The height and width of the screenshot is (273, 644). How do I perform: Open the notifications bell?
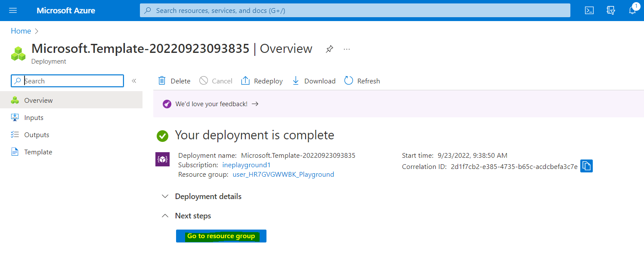click(x=632, y=10)
